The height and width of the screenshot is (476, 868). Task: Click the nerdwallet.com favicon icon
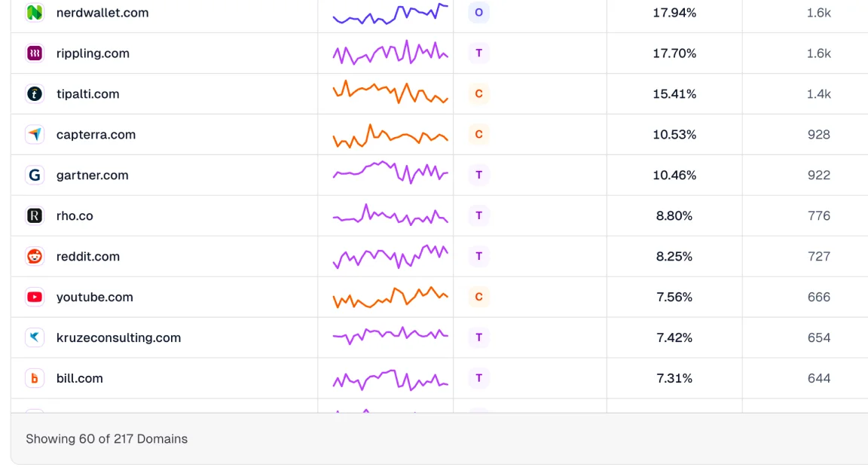click(x=35, y=13)
